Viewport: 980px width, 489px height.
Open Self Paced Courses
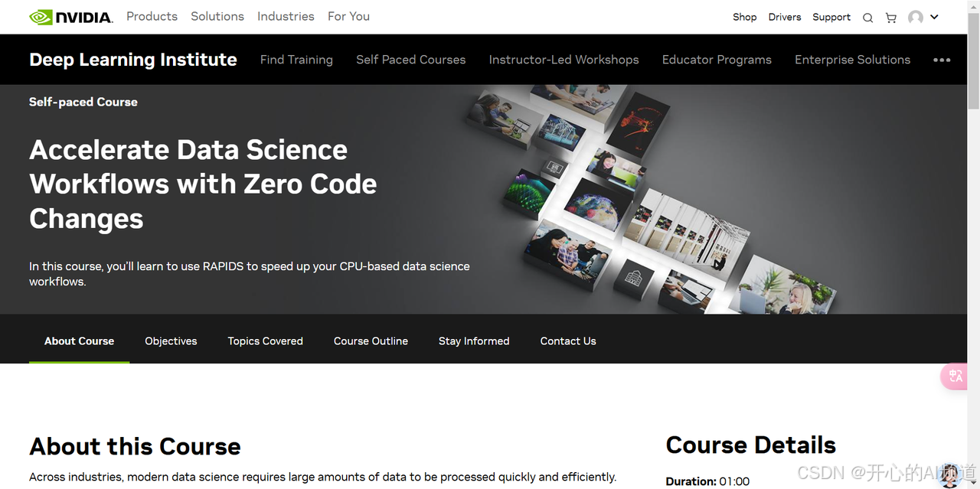point(410,60)
